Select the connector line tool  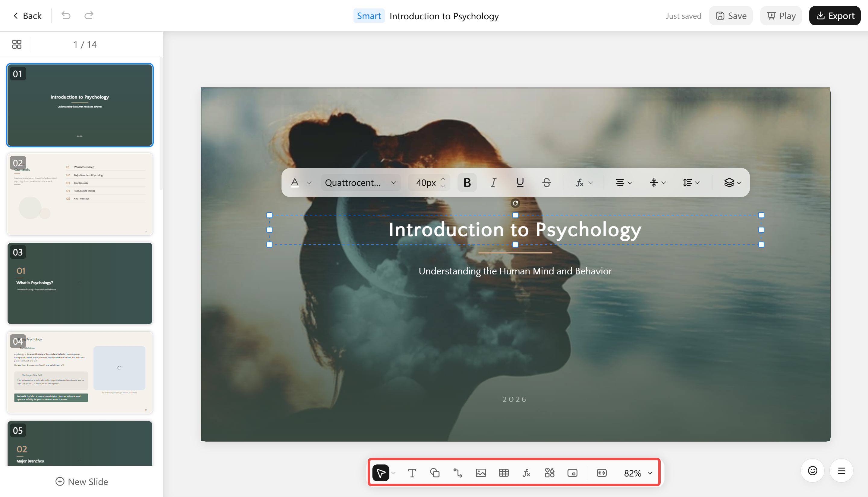[458, 473]
